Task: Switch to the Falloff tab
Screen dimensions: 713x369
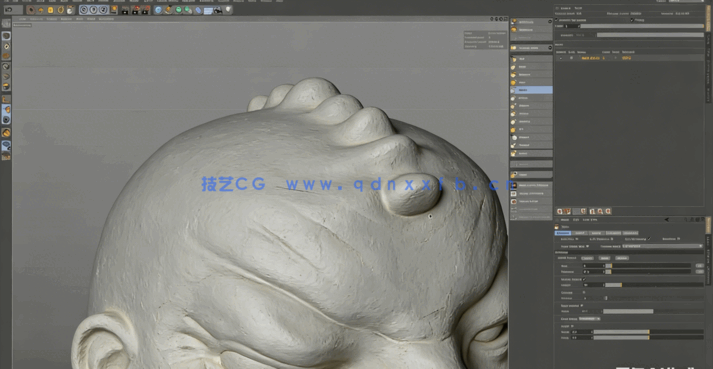Action: click(x=579, y=233)
